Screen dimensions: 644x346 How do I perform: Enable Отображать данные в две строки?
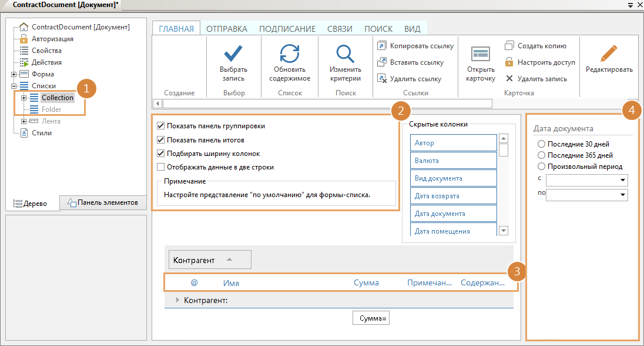[161, 167]
